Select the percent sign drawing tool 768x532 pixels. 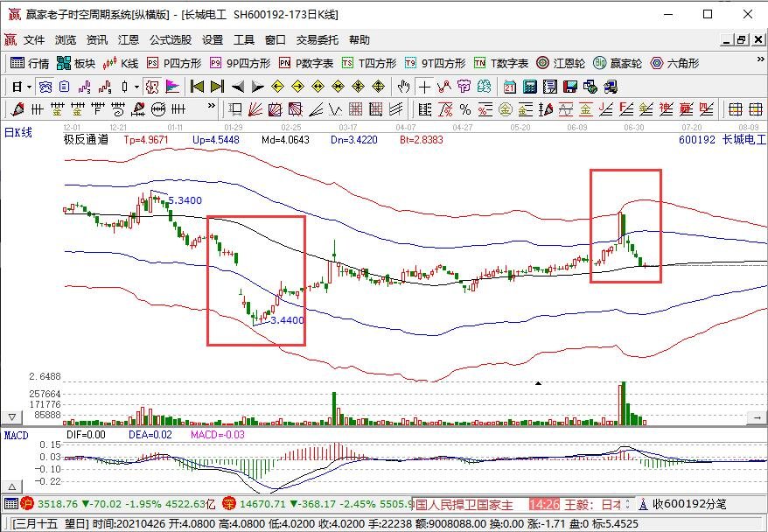tap(465, 109)
